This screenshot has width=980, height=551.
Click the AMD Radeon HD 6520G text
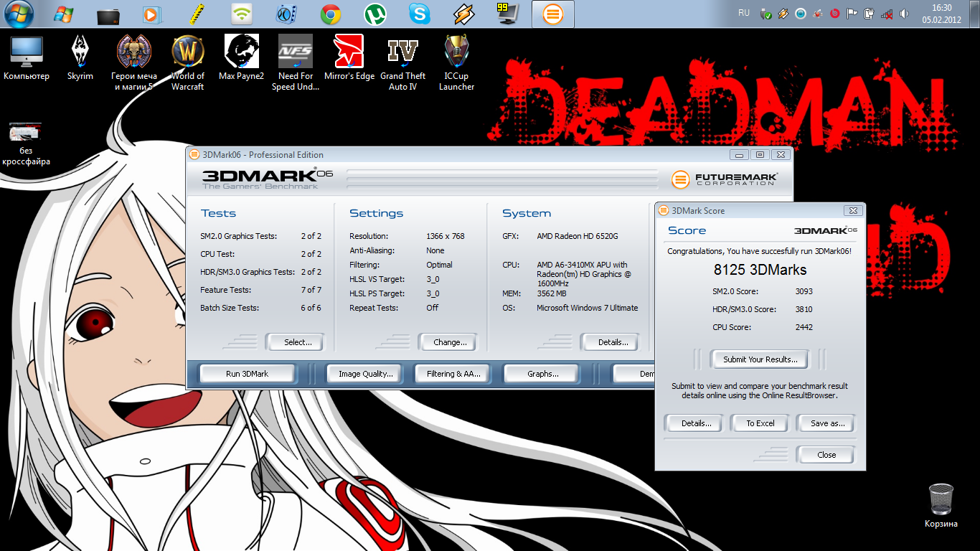578,236
